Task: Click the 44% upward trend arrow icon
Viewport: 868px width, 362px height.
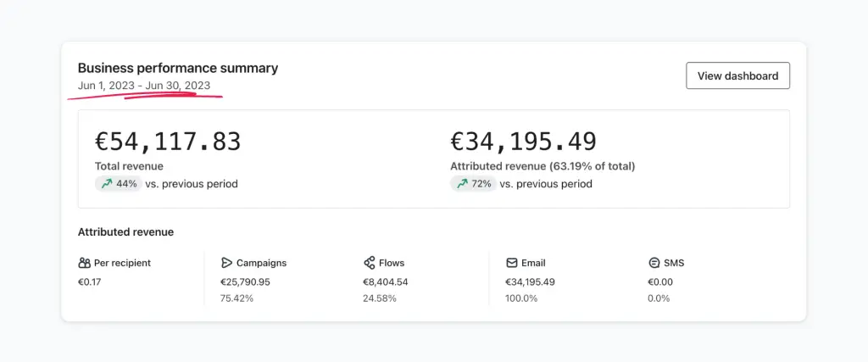Action: pos(106,184)
